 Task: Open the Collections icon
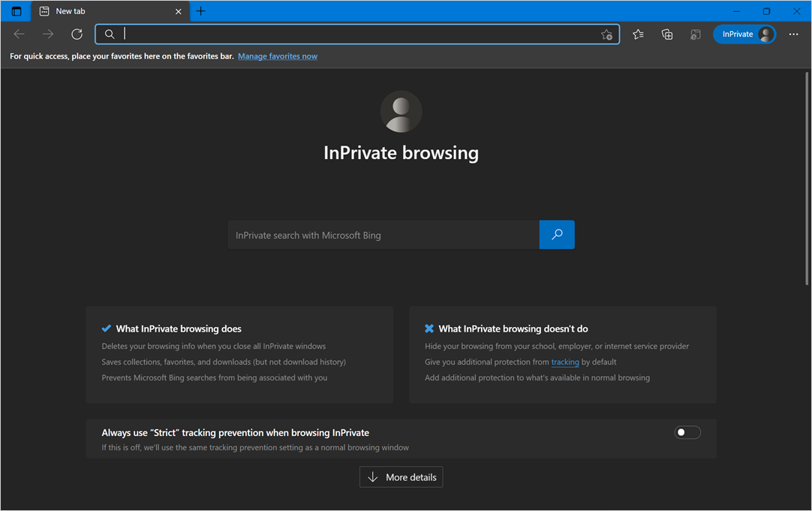click(x=666, y=34)
